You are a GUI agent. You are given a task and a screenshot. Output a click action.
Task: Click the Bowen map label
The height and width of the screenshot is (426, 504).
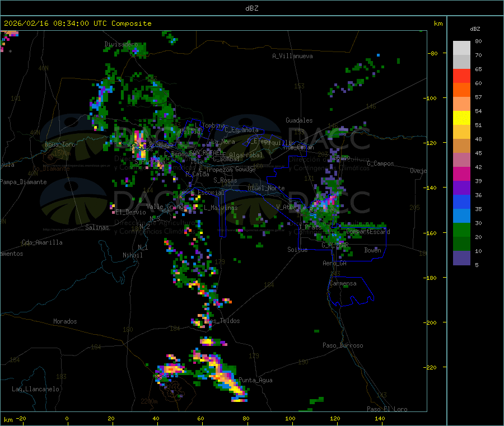click(x=372, y=250)
